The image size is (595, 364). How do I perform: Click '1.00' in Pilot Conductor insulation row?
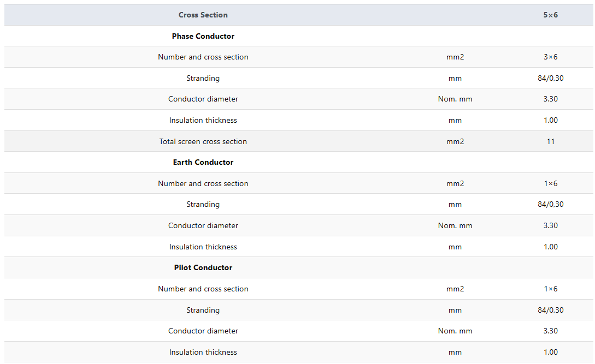pyautogui.click(x=550, y=352)
